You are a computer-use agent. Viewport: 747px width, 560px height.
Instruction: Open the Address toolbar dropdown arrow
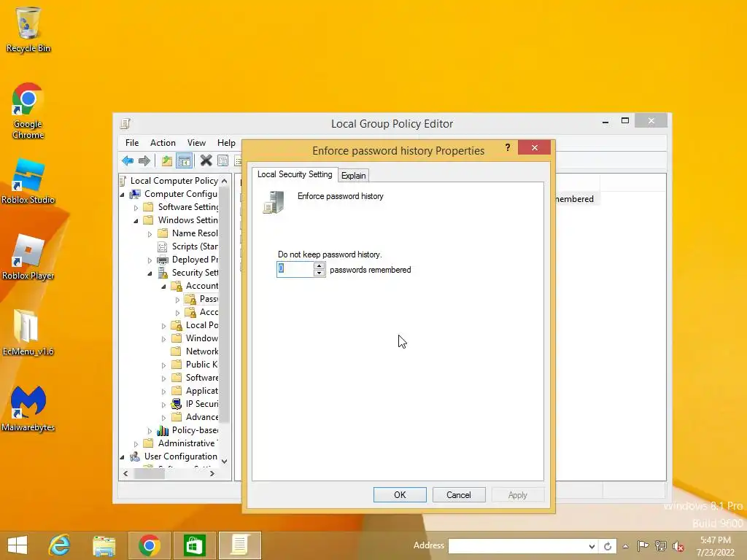click(x=591, y=546)
